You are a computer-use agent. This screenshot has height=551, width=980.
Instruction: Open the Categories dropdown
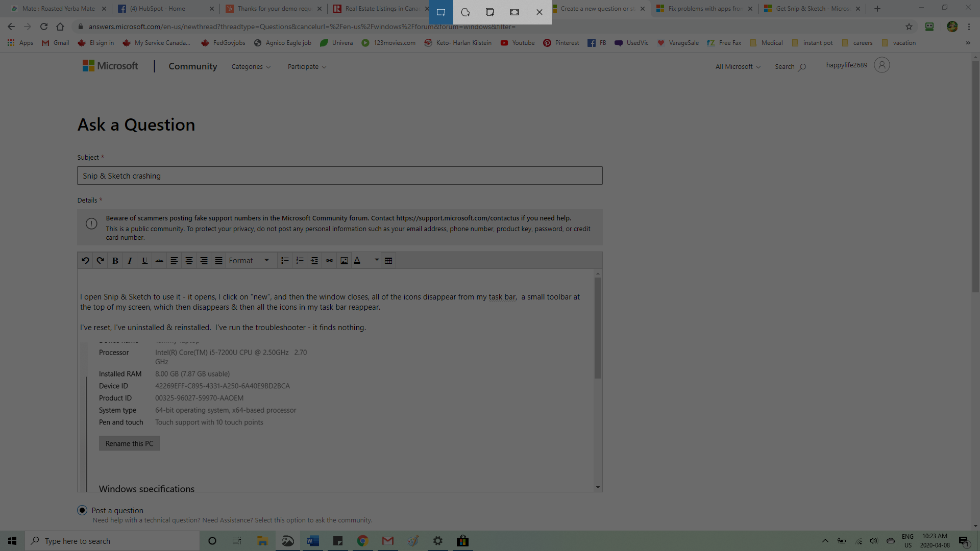tap(251, 66)
